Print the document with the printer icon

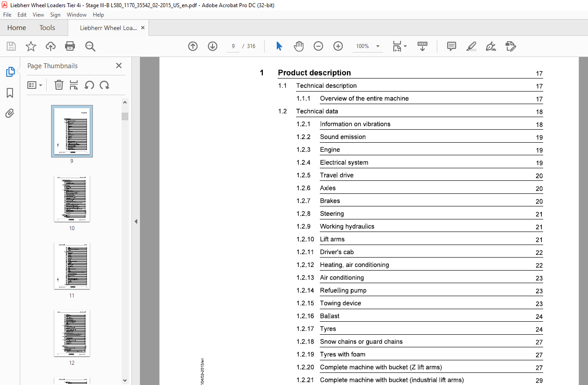70,46
